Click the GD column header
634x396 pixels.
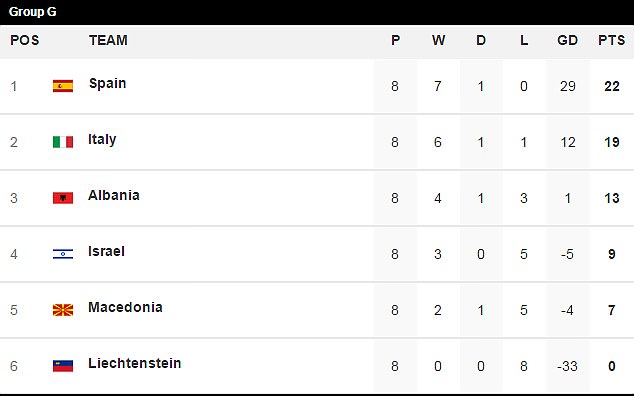(567, 40)
